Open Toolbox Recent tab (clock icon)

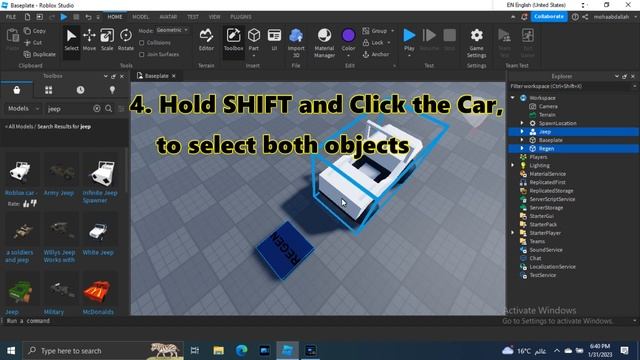[80, 90]
